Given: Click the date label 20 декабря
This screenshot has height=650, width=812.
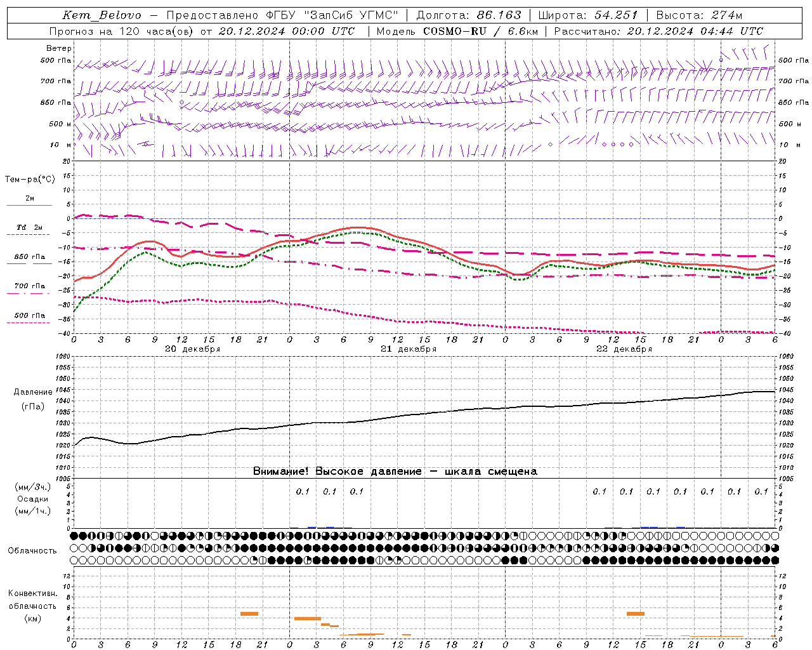Looking at the screenshot, I should (193, 349).
